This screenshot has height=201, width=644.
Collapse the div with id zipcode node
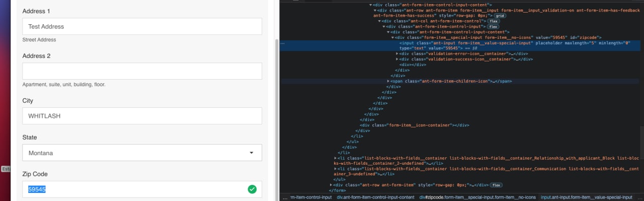pos(393,37)
